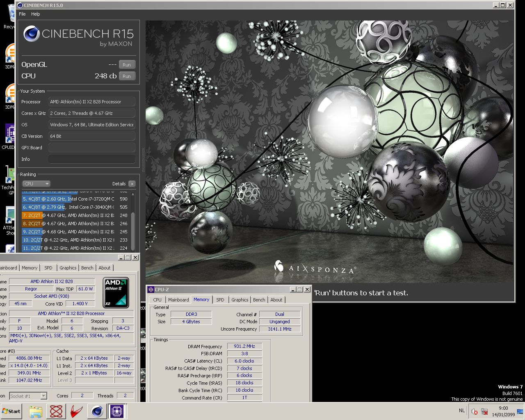The width and height of the screenshot is (525, 420).
Task: Open the Cinebench File menu
Action: (22, 14)
